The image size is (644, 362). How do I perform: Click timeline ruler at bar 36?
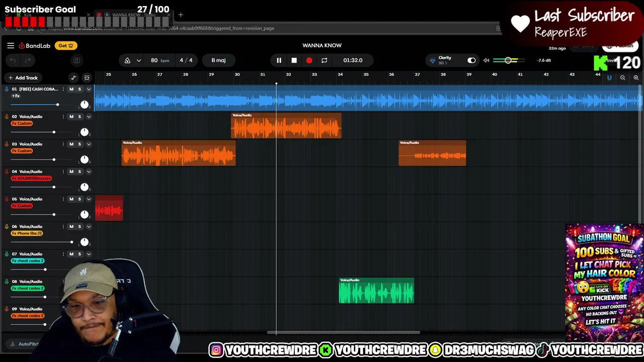pos(391,74)
